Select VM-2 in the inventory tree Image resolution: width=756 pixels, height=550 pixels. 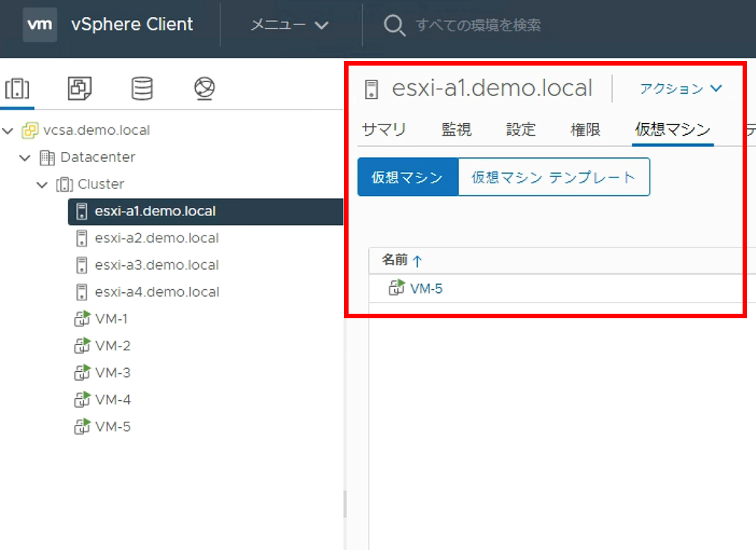tap(112, 346)
